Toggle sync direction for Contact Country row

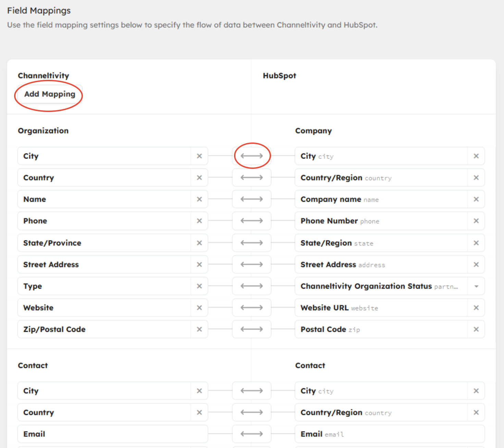(251, 412)
